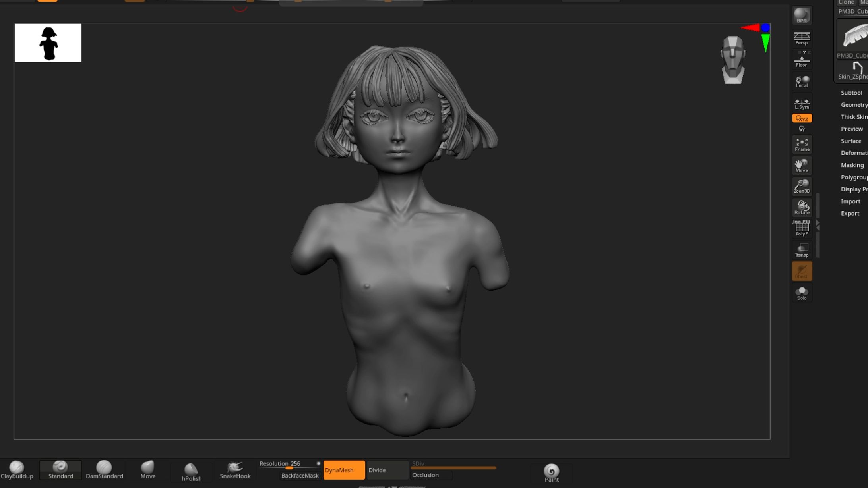The width and height of the screenshot is (868, 488).
Task: Select the ClayBuildup brush
Action: [17, 470]
